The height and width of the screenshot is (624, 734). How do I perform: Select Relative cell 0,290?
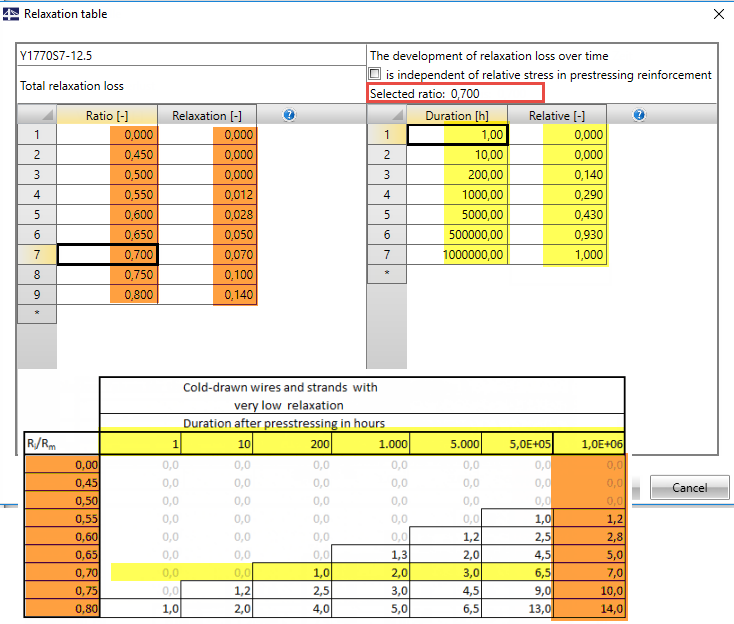click(x=558, y=195)
